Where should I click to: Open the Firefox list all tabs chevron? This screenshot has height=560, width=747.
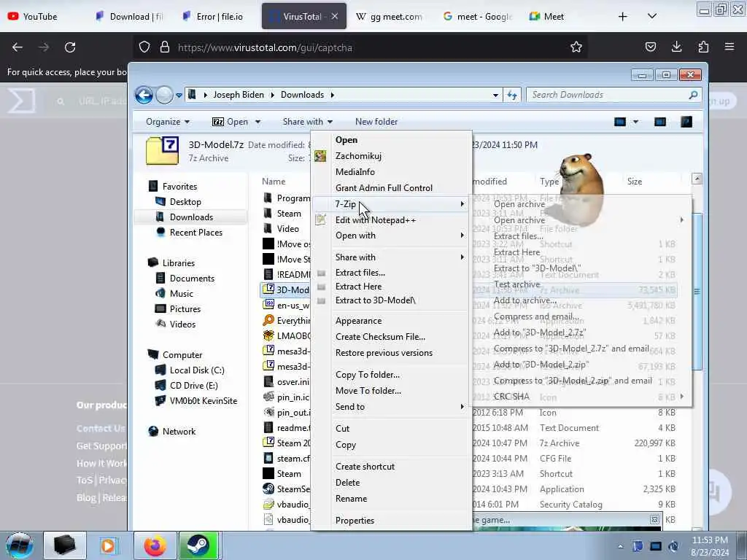pyautogui.click(x=652, y=16)
